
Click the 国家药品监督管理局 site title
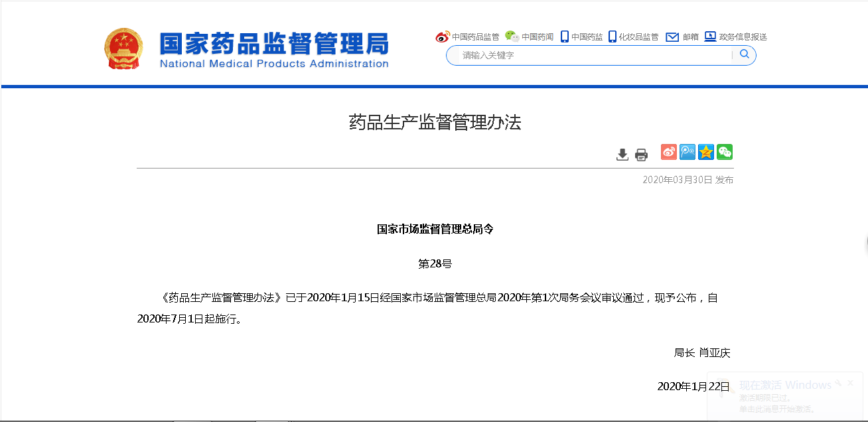coord(273,44)
